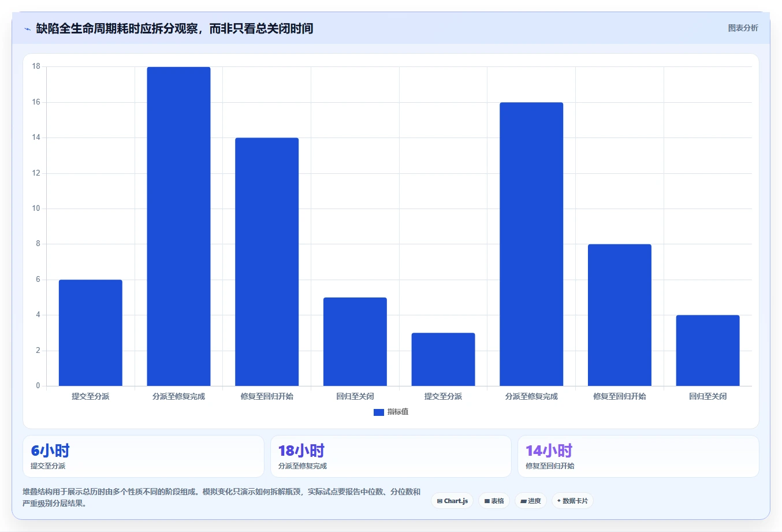The image size is (782, 532).
Task: Select the 分派至修复完成 bar reaching 16
Action: pyautogui.click(x=531, y=244)
